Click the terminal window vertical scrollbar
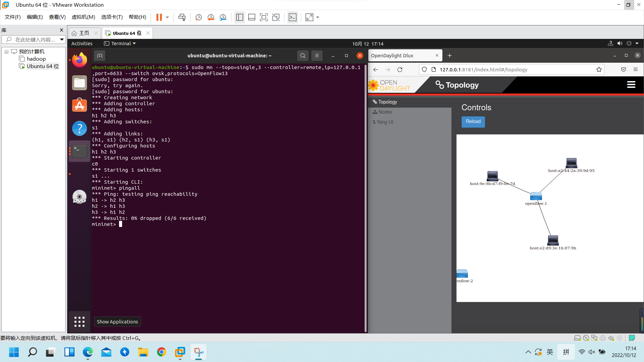644x362 pixels. coord(366,198)
